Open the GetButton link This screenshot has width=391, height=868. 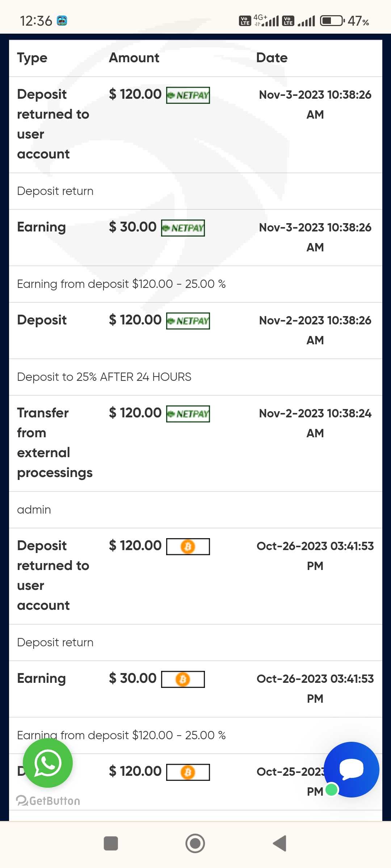pyautogui.click(x=49, y=801)
